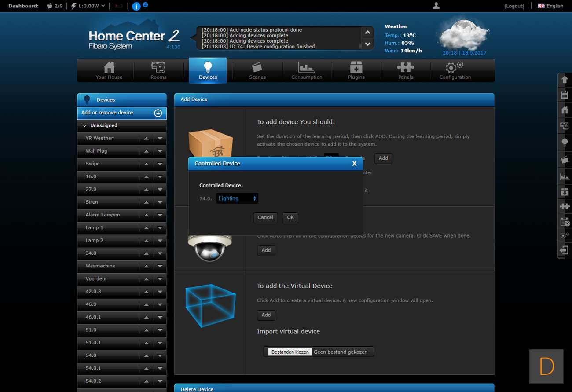Move Wall Plug up with its arrow
Screen dimensions: 572x392
coord(146,151)
